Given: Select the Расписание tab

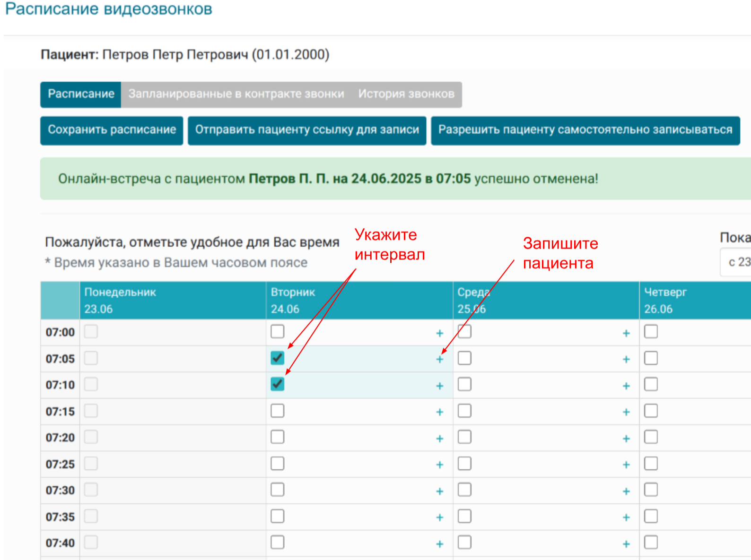Looking at the screenshot, I should tap(81, 94).
